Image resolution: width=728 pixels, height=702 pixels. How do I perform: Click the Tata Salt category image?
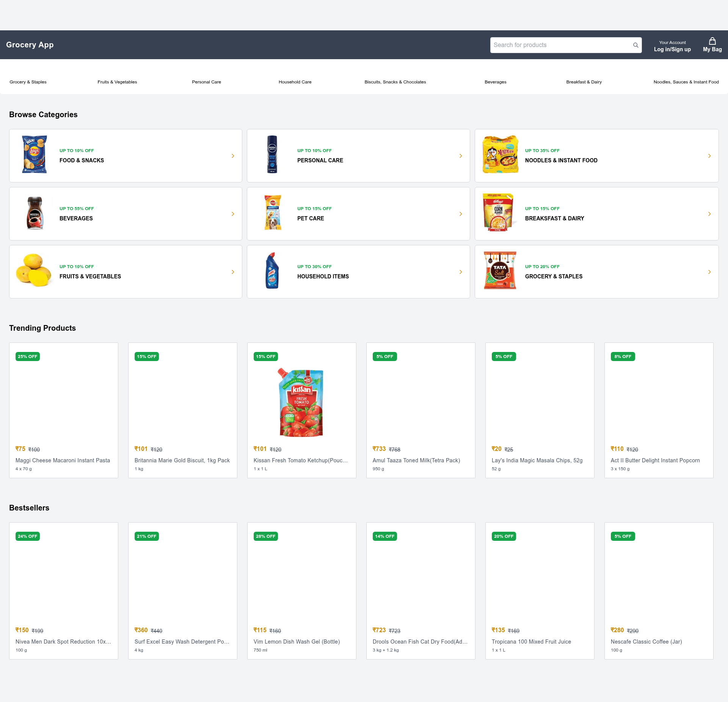point(500,270)
